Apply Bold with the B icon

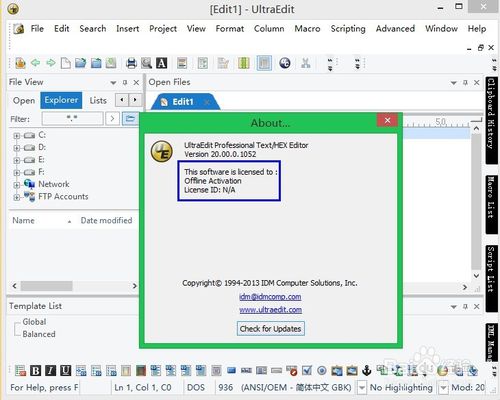click(x=35, y=370)
